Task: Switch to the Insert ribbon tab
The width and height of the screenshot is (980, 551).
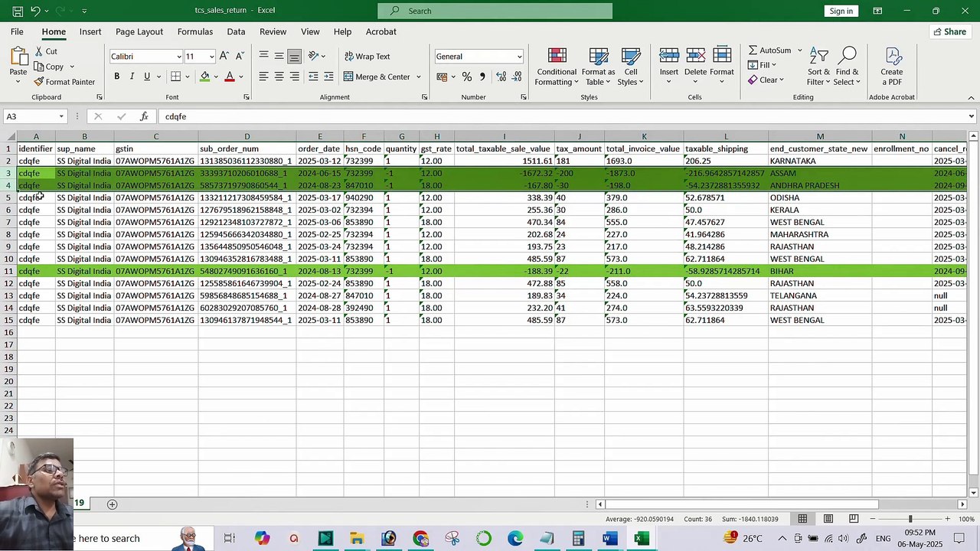Action: click(x=90, y=31)
